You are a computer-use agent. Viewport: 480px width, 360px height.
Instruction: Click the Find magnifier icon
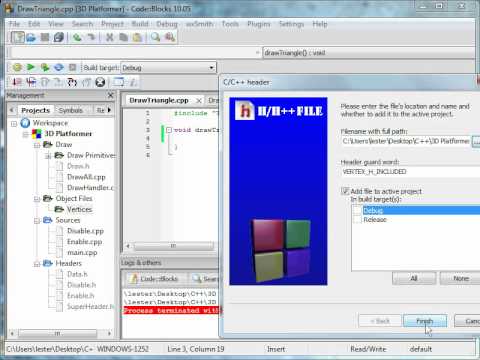pyautogui.click(x=155, y=37)
